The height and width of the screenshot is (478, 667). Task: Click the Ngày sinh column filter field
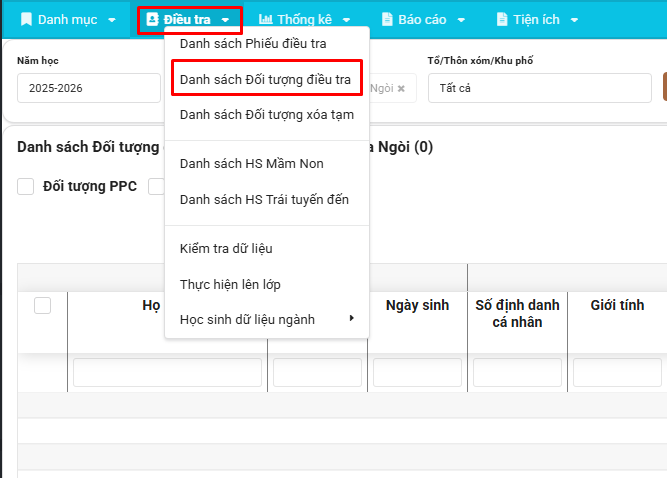click(417, 373)
